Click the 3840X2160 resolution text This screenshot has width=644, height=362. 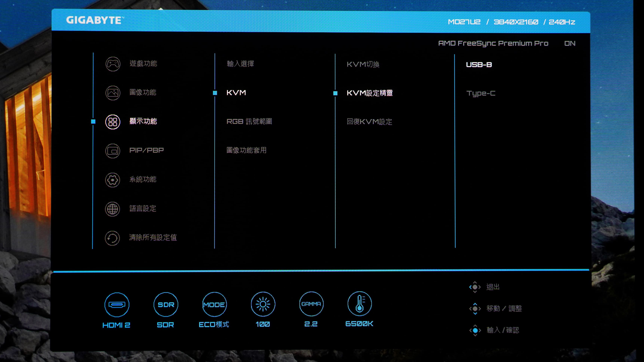pos(516,22)
